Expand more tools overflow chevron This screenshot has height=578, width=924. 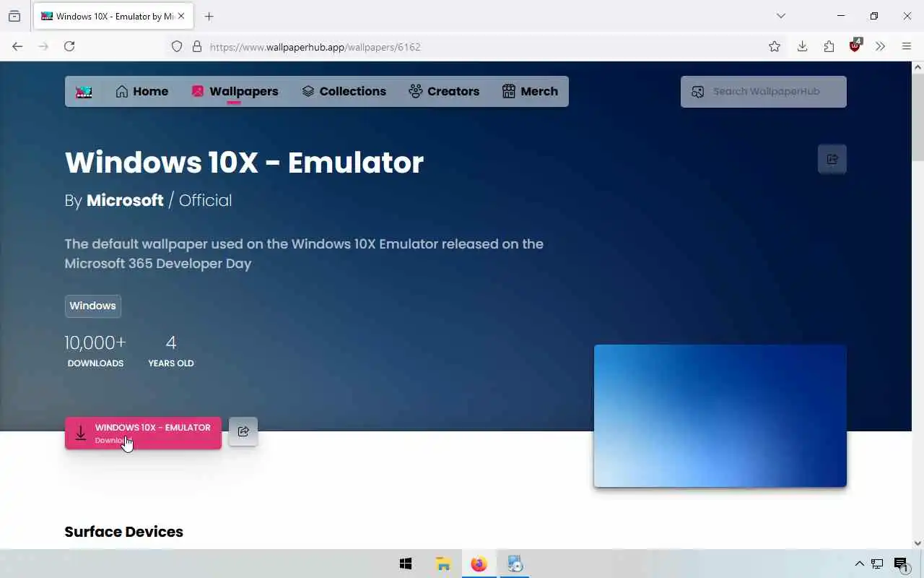[x=880, y=46]
